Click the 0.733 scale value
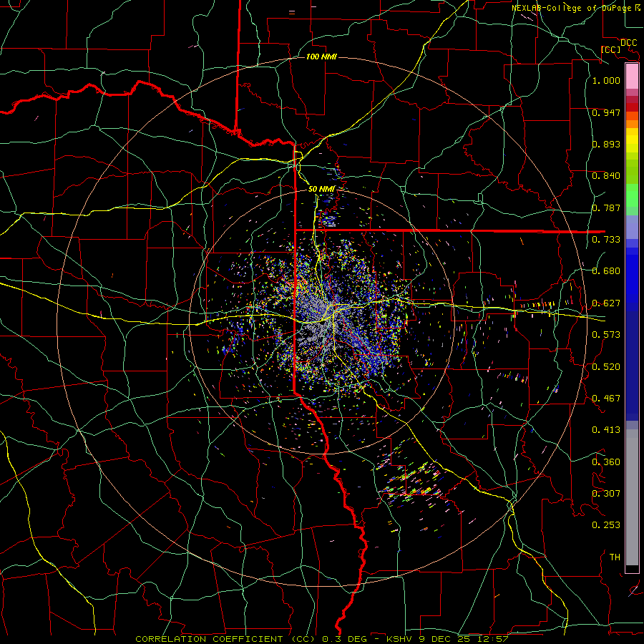 point(606,240)
